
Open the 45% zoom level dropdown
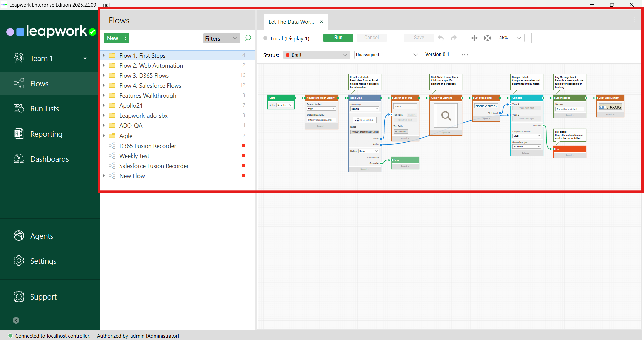[511, 38]
